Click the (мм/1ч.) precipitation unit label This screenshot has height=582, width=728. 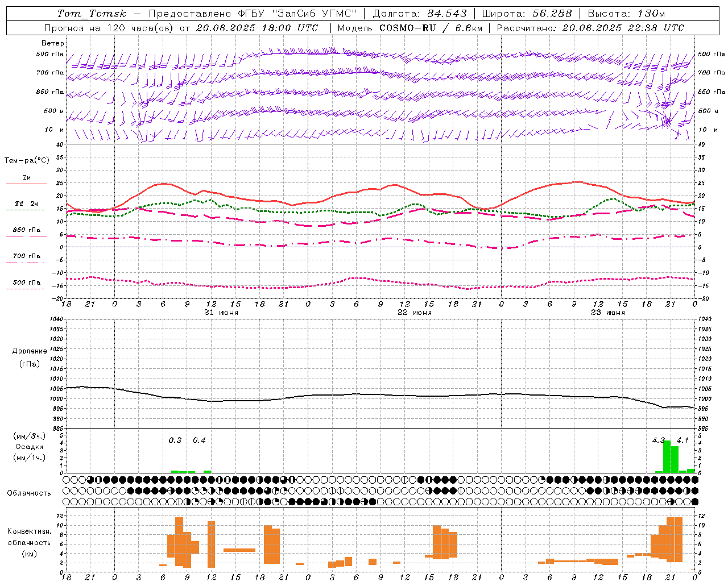(29, 458)
